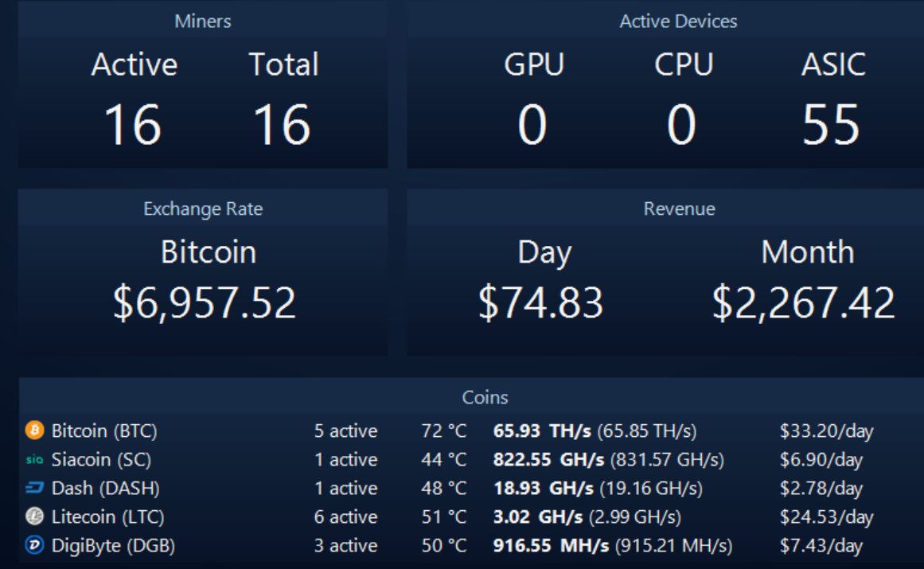Click the Bitcoin coin icon
924x569 pixels.
click(35, 431)
